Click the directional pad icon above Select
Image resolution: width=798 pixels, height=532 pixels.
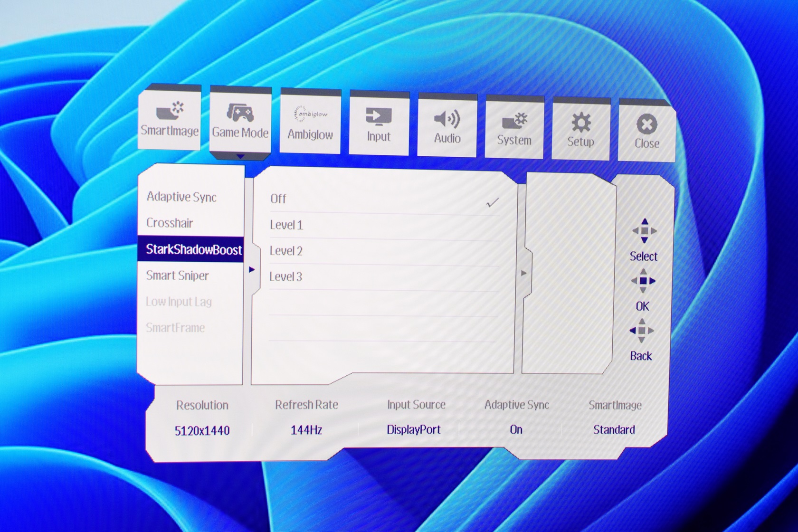pos(644,231)
